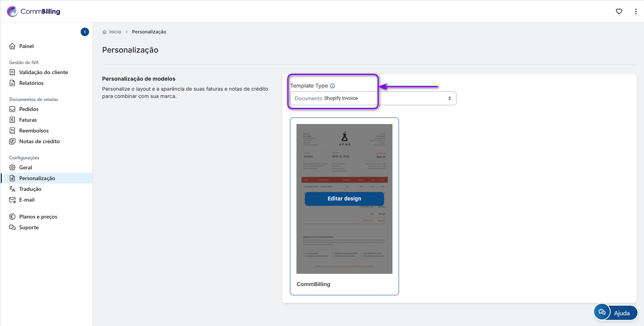Image resolution: width=644 pixels, height=326 pixels.
Task: Open the Template Type dropdown
Action: [x=372, y=98]
